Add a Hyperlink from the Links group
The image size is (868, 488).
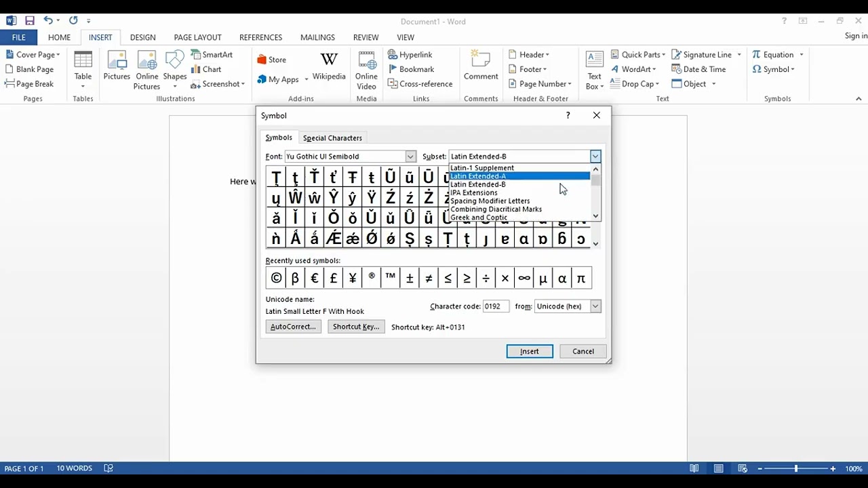click(410, 54)
